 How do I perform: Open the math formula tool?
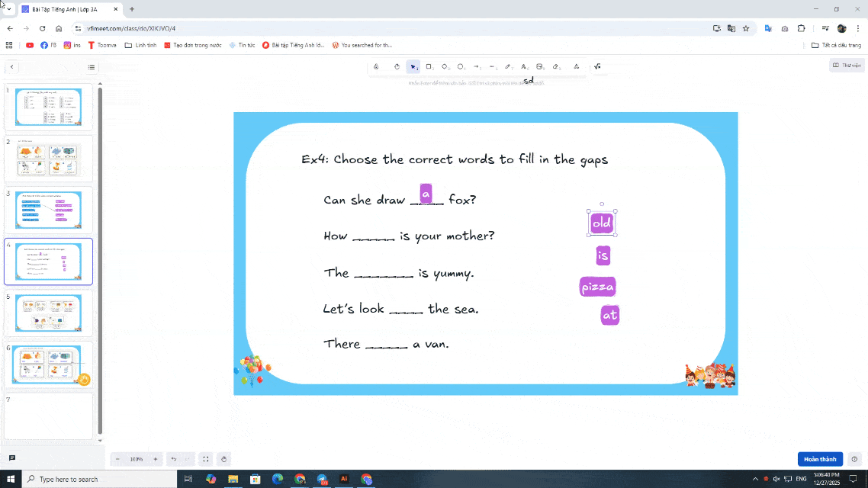tap(596, 67)
